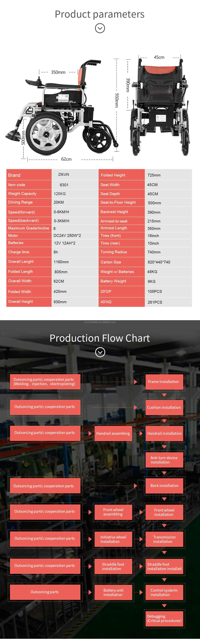Click the red arrow below Frame installation
This screenshot has height=644, width=200.
pos(164,395)
